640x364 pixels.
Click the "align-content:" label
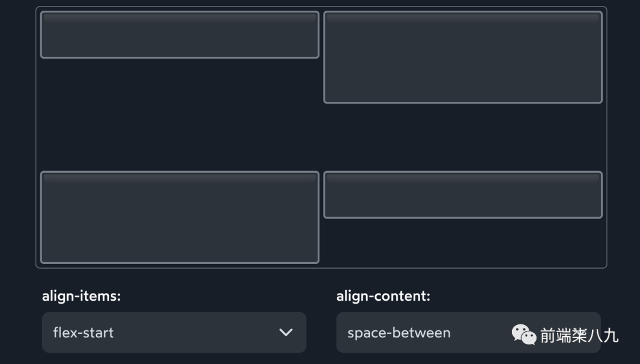(x=383, y=296)
